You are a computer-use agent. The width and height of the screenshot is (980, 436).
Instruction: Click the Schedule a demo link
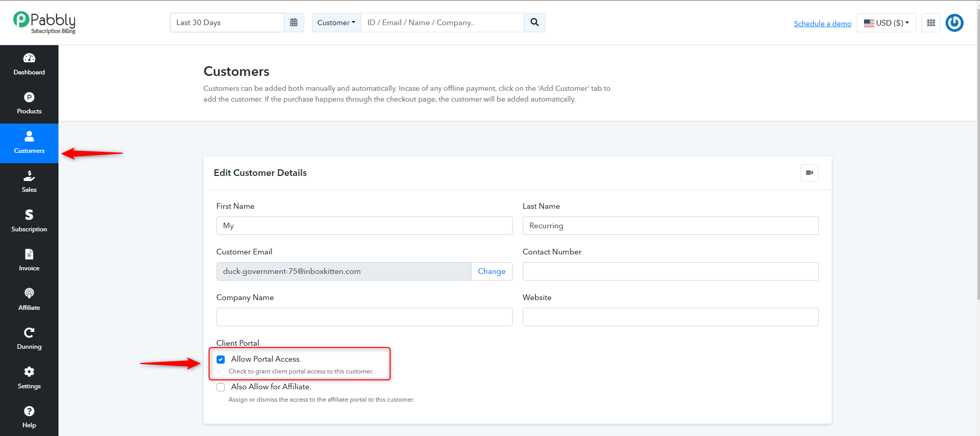click(822, 24)
